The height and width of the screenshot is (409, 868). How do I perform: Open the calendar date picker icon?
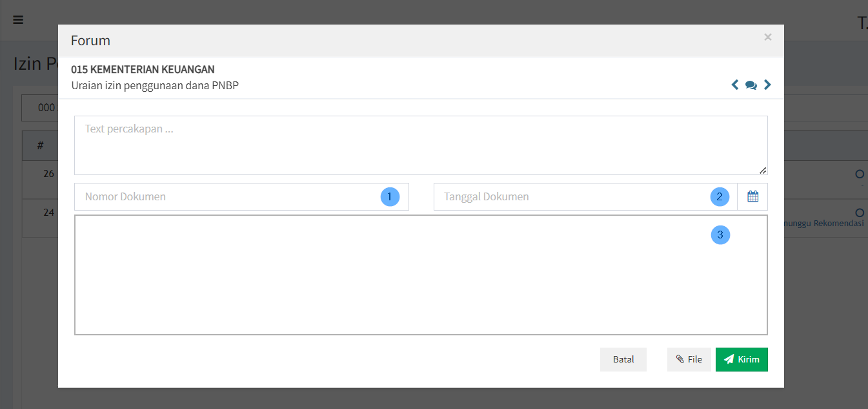(x=752, y=196)
